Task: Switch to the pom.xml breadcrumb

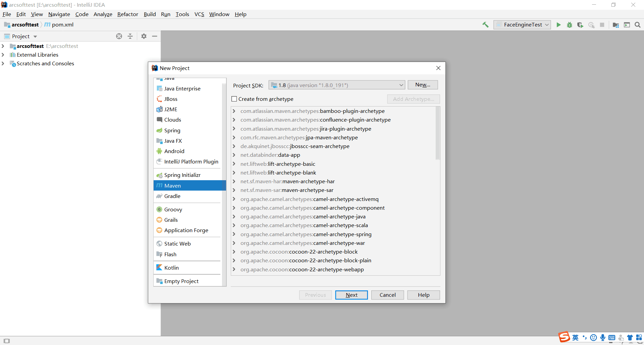Action: tap(62, 24)
